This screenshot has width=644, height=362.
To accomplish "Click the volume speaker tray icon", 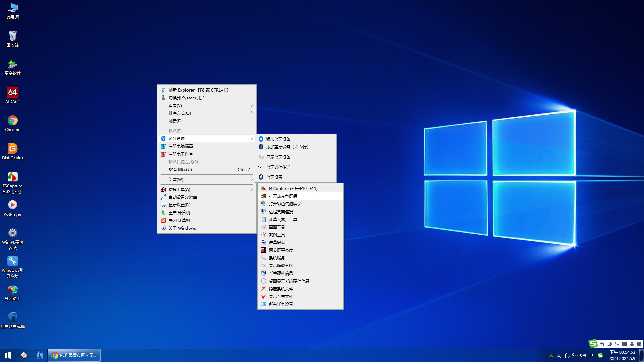I will 583,355.
